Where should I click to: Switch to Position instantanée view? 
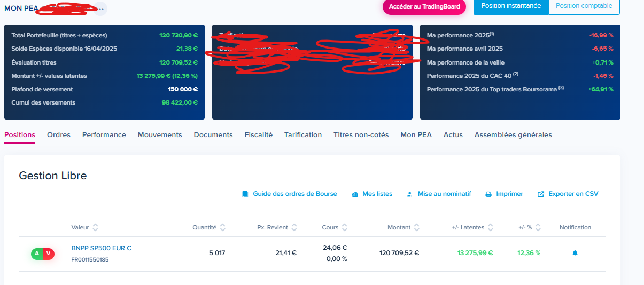(511, 6)
